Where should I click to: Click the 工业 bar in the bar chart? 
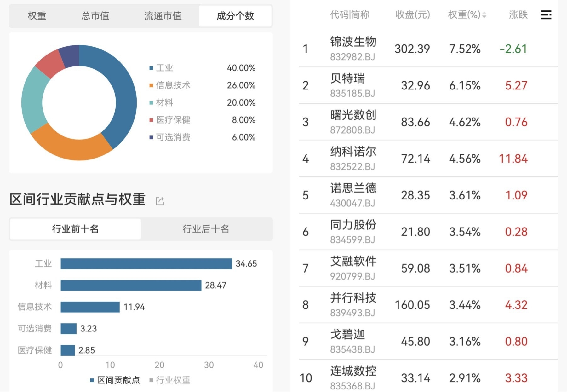pos(146,264)
